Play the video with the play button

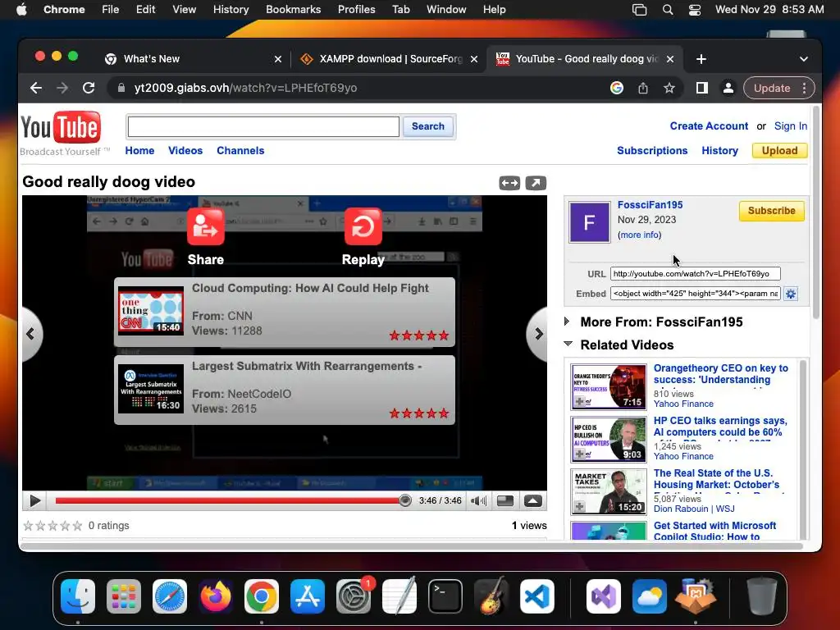click(x=35, y=501)
